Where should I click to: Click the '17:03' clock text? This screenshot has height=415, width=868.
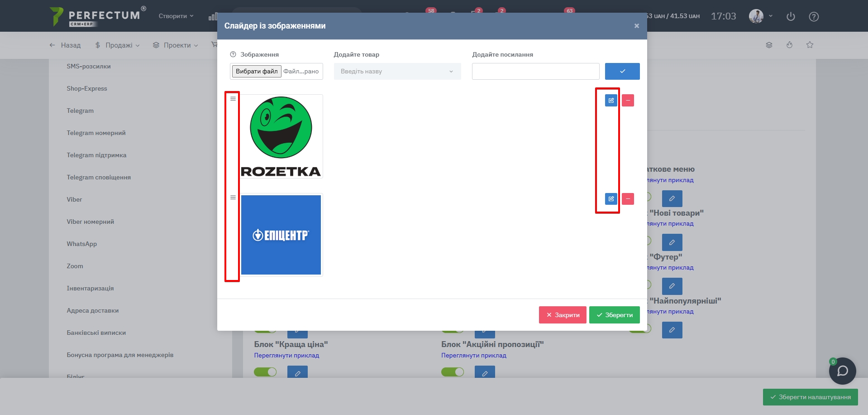click(x=723, y=16)
